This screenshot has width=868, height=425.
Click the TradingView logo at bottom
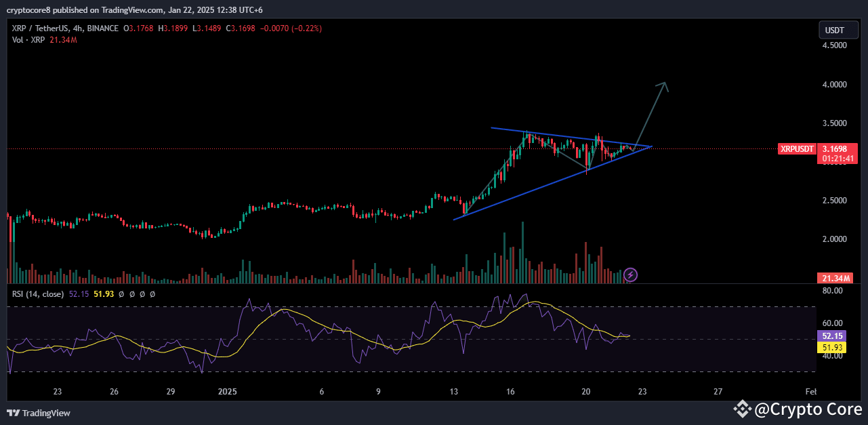click(39, 413)
